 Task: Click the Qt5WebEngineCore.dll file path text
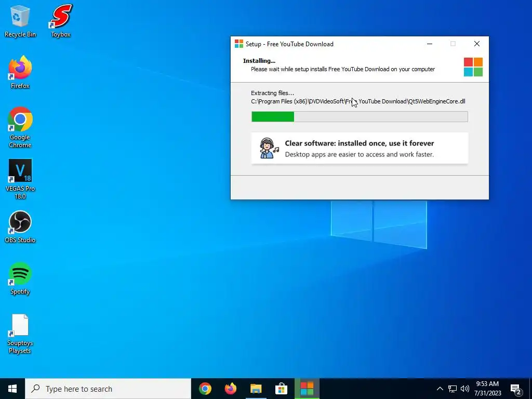pyautogui.click(x=358, y=101)
